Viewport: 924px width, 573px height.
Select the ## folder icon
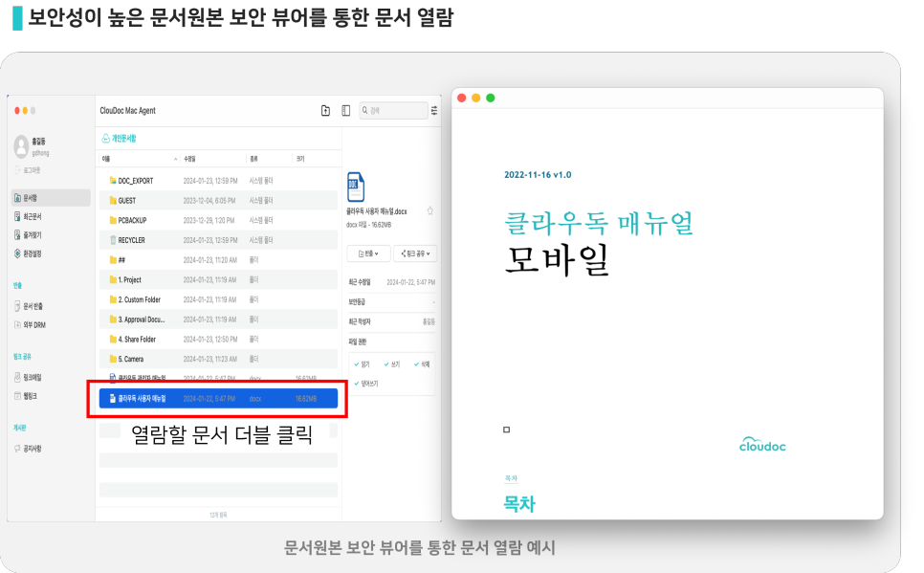[113, 259]
